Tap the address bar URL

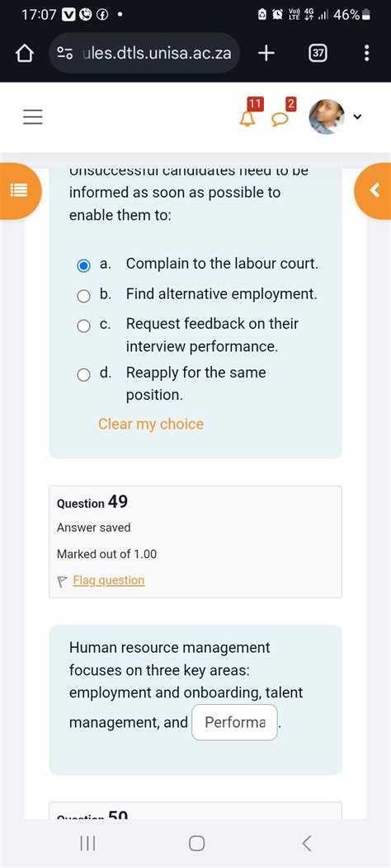(x=157, y=54)
